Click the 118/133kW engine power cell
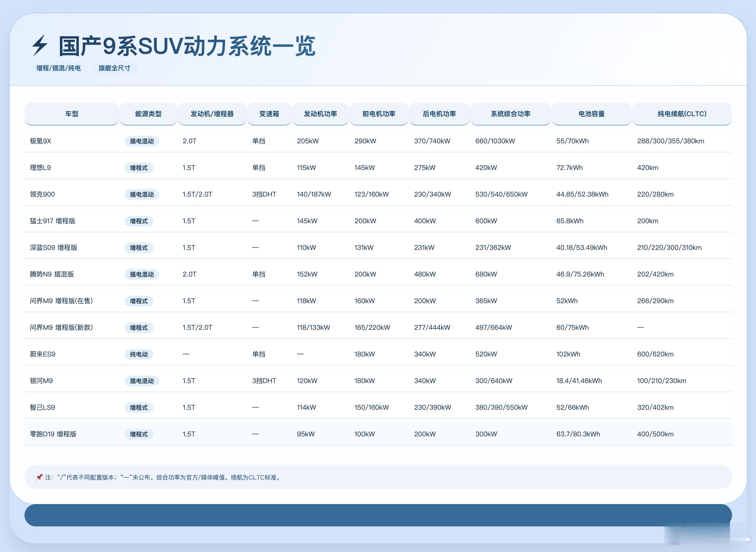756x552 pixels. pos(313,327)
